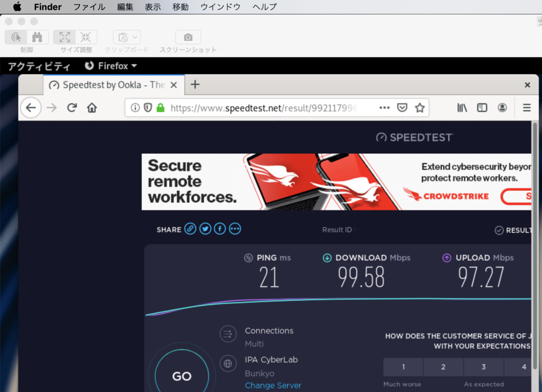
Task: Open a new Firefox tab
Action: (195, 84)
